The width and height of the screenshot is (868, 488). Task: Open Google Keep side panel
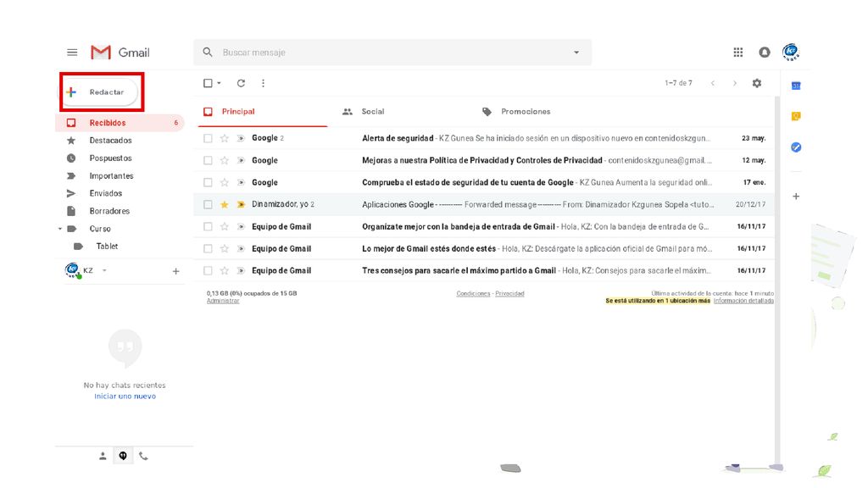tap(796, 116)
